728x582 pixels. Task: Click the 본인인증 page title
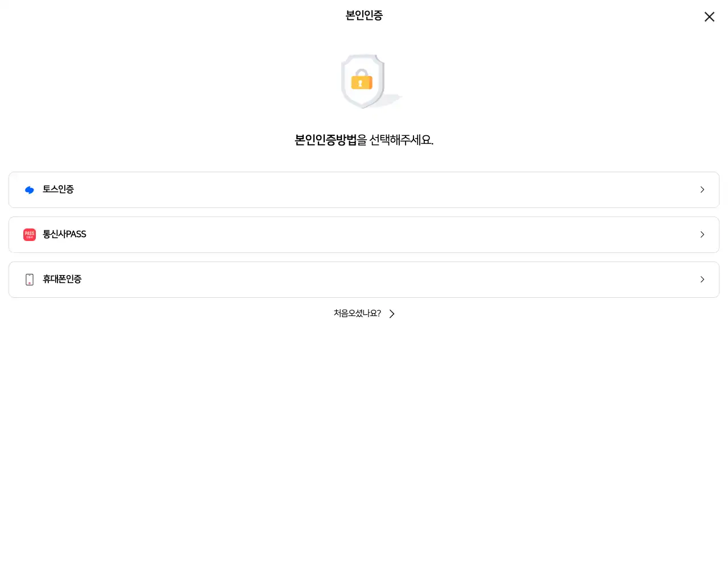pyautogui.click(x=364, y=15)
